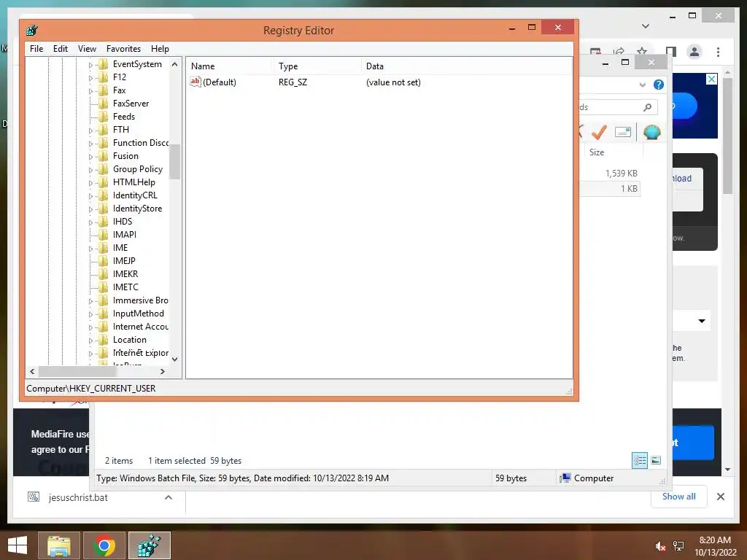747x560 pixels.
Task: Expand the File Explorer ribbon chevron
Action: 642,85
